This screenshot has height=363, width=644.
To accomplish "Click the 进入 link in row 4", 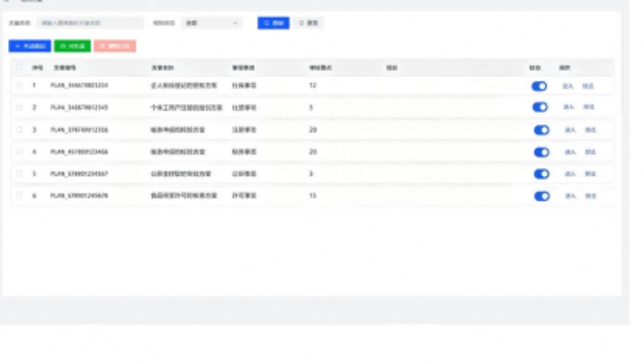I will tap(570, 152).
